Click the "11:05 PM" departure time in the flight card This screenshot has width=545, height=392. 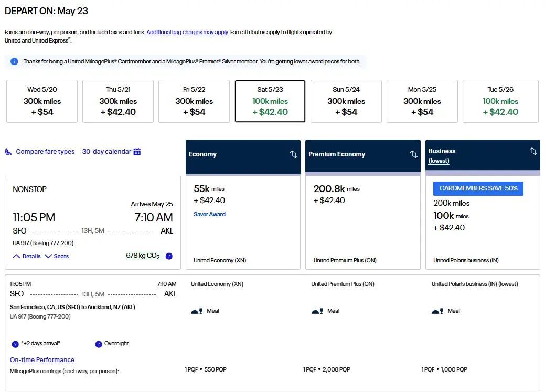coord(34,217)
